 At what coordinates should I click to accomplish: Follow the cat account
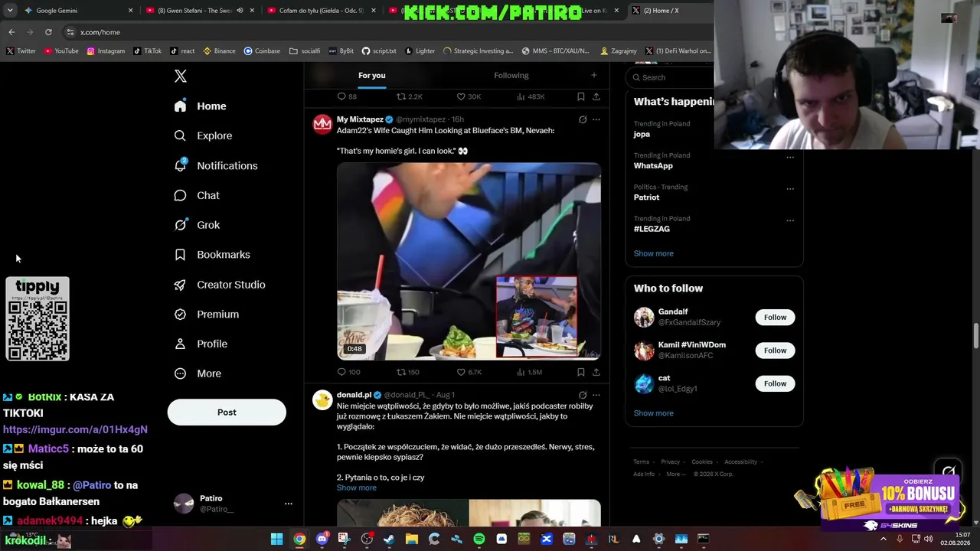(775, 383)
